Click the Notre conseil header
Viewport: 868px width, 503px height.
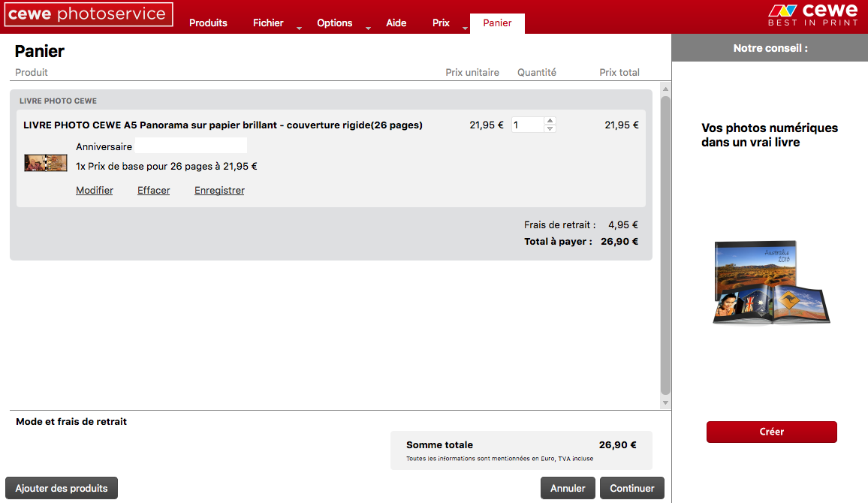click(x=770, y=48)
